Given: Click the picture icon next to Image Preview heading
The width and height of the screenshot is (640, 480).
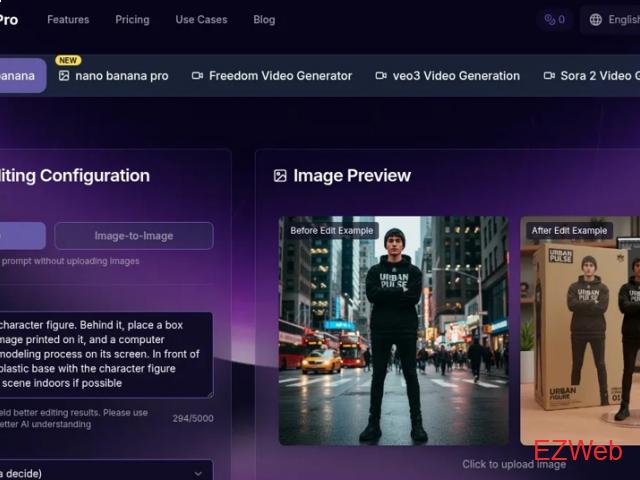Looking at the screenshot, I should pos(280,176).
